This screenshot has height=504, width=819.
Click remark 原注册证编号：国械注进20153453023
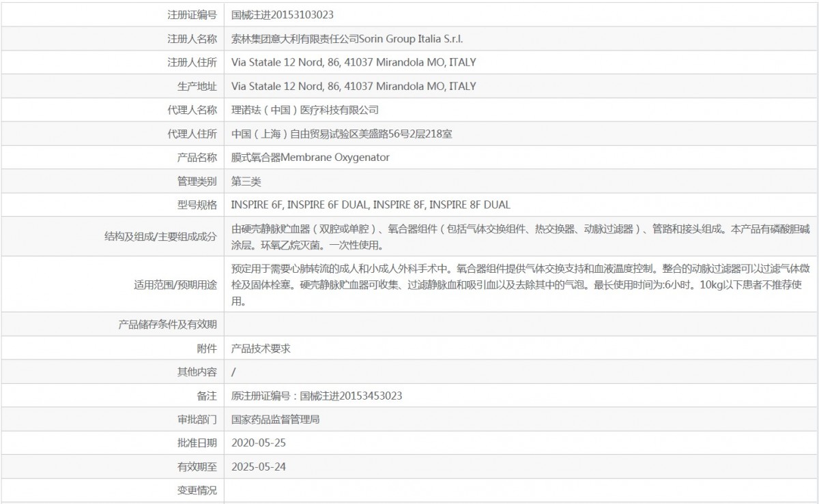(317, 396)
